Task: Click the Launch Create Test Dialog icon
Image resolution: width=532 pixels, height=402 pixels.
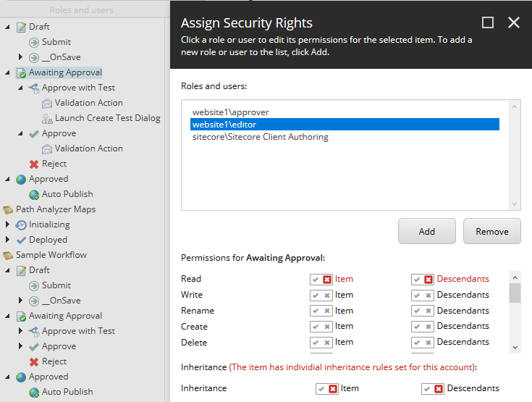Action: (x=47, y=118)
